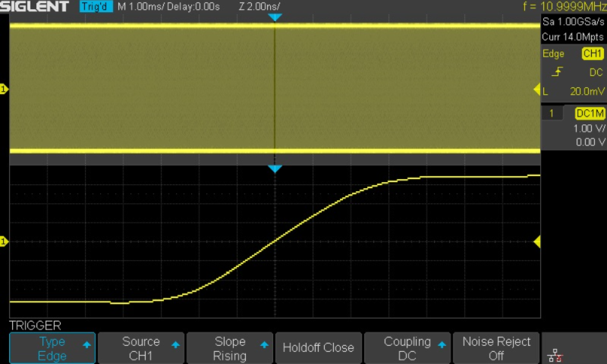
Task: Click the Sa 1.00GSa/s sample rate
Action: coord(574,22)
